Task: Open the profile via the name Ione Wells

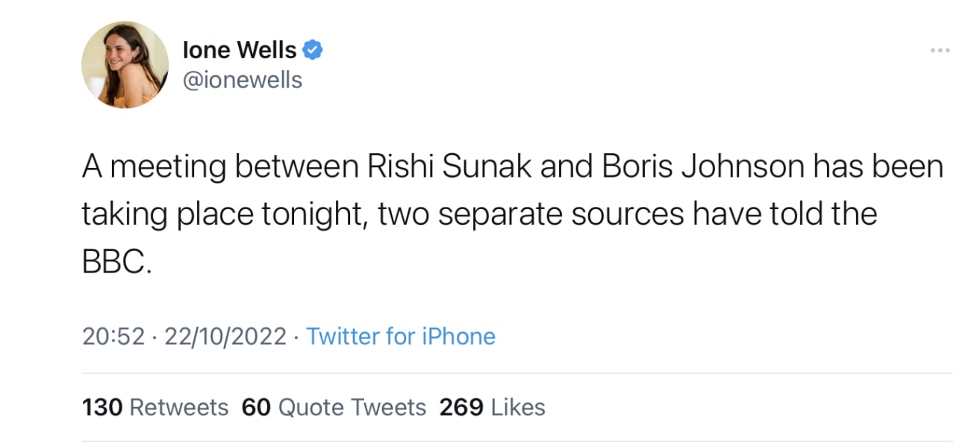Action: coord(240,49)
